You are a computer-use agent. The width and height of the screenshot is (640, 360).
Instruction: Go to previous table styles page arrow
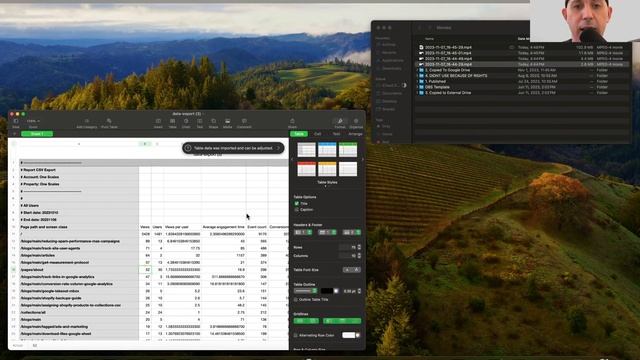pyautogui.click(x=292, y=160)
